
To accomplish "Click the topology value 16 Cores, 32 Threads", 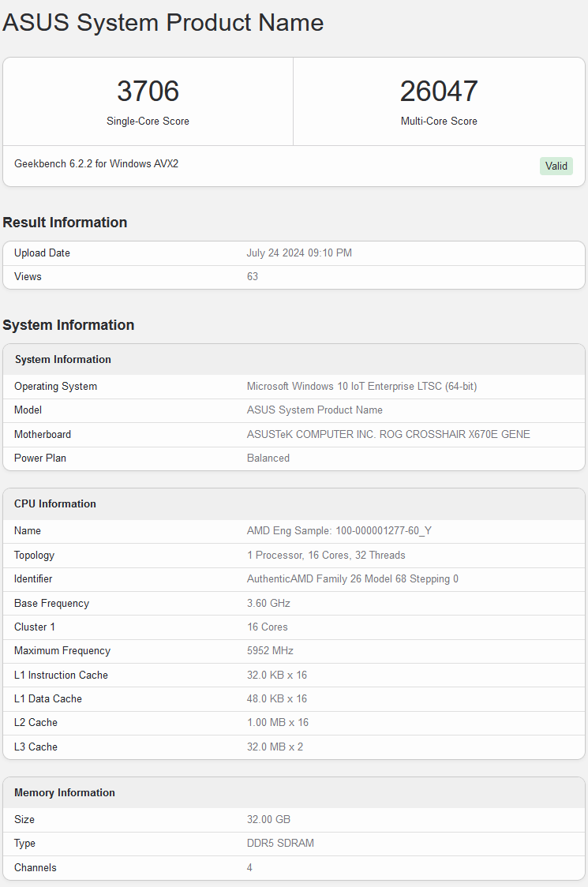I will point(326,555).
